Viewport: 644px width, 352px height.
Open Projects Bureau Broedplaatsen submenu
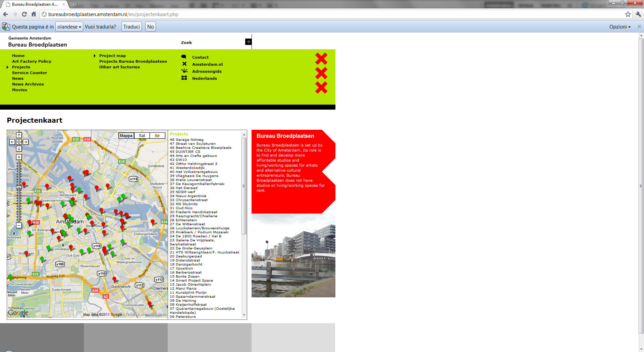(x=133, y=61)
